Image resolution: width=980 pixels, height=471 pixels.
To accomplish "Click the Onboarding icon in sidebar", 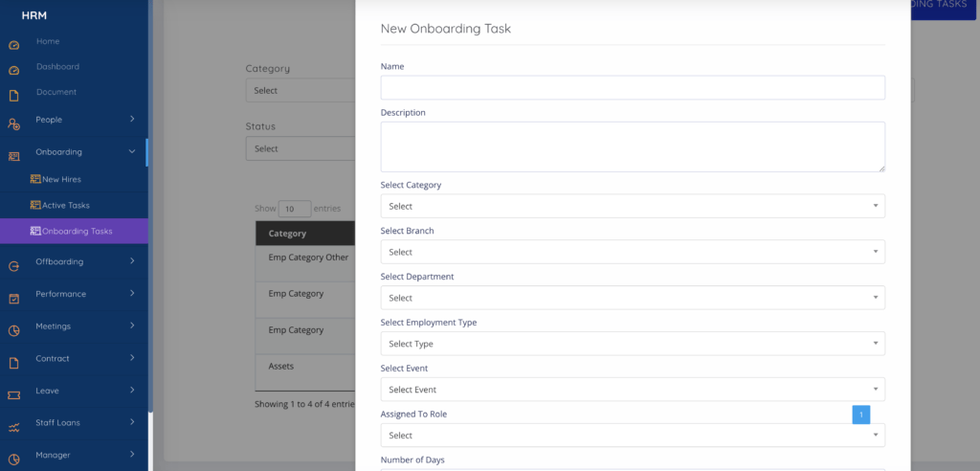I will pyautogui.click(x=13, y=156).
